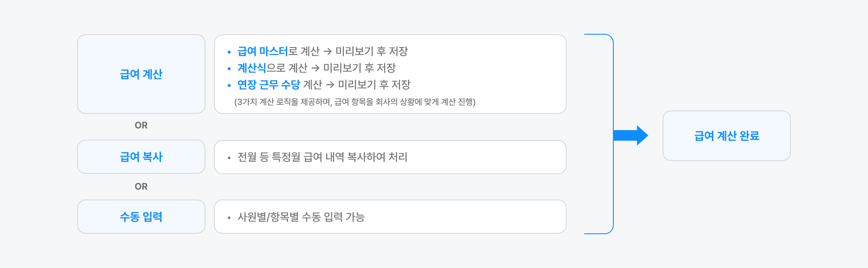Click the 3가지 계산 로직 note text
Screen dimensions: 868x268
point(354,102)
